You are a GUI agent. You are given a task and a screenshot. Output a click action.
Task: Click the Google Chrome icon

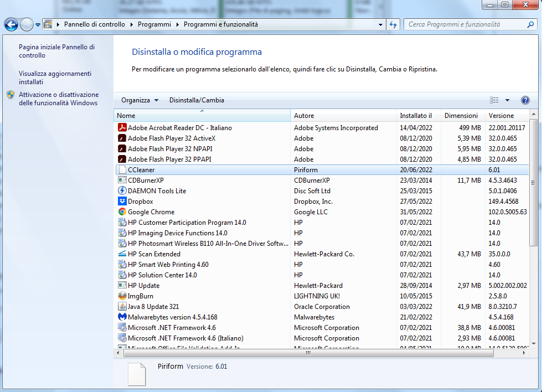122,212
